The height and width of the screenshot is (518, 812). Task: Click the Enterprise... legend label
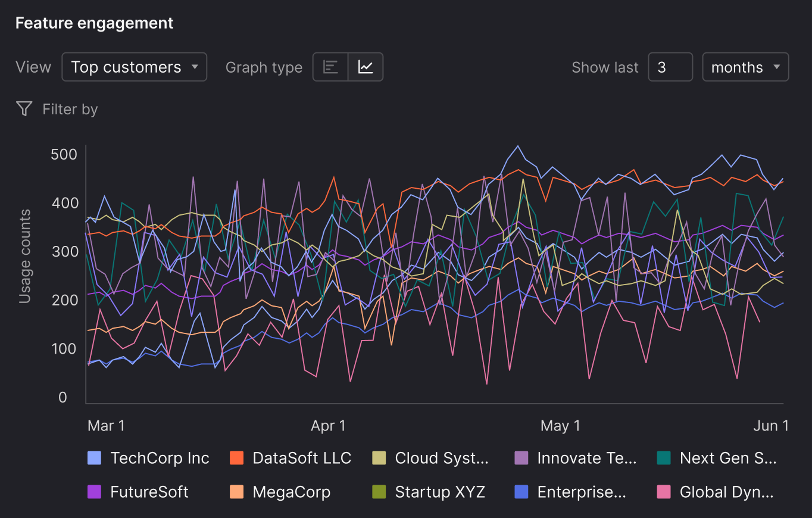click(x=582, y=492)
